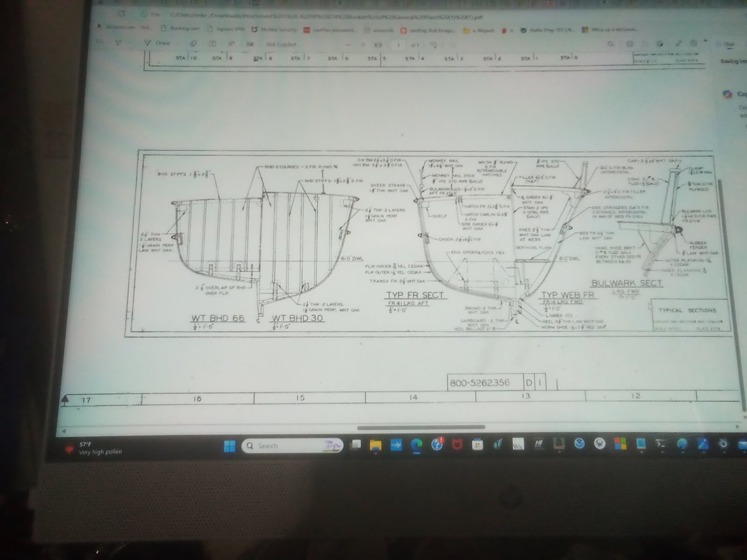Open Express VPN bookmark

tap(227, 28)
